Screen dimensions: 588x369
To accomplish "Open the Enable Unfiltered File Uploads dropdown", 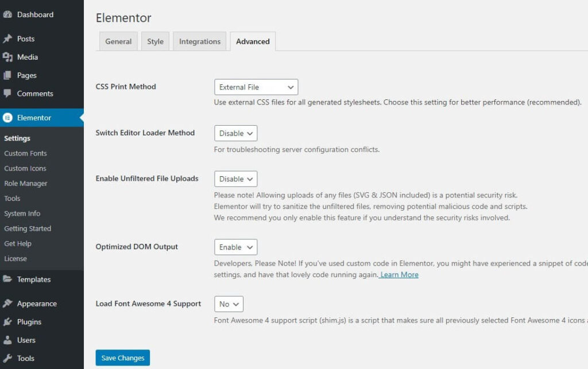I will [235, 178].
